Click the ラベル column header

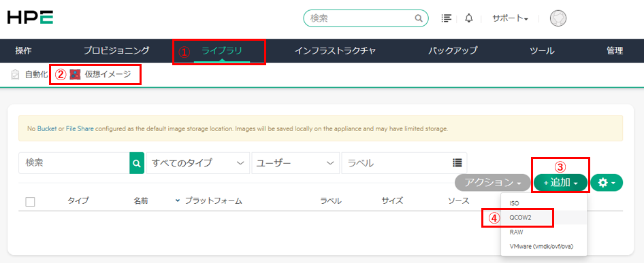click(x=331, y=201)
